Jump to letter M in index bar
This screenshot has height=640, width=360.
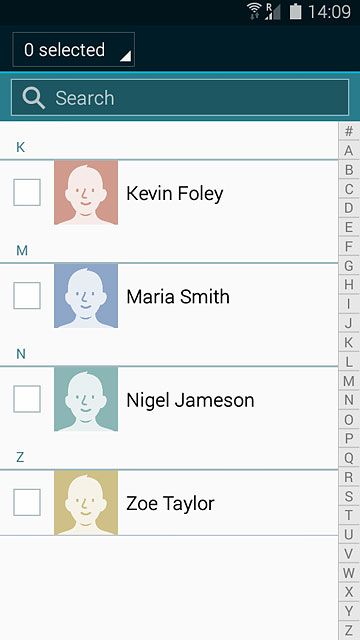pos(349,381)
